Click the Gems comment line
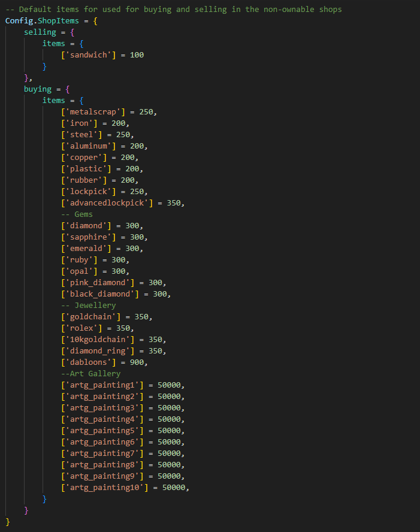420x532 pixels. 77,214
